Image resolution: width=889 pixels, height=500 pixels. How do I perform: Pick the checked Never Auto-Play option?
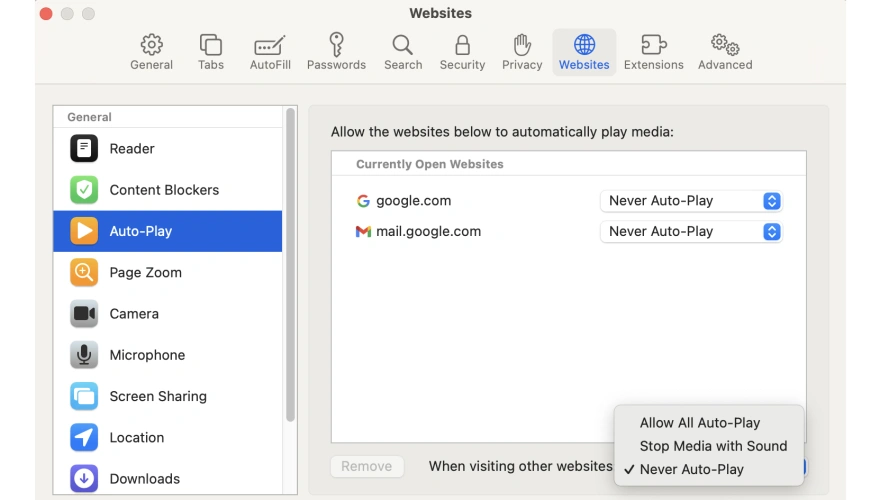692,469
